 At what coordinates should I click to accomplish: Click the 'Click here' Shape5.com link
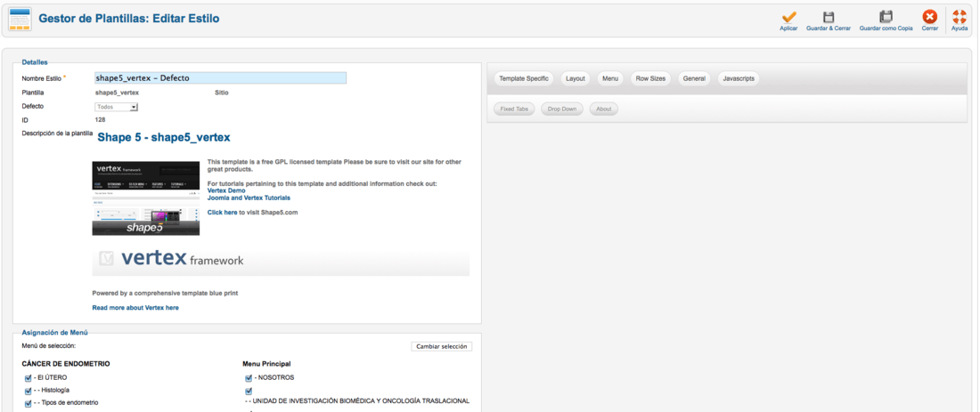tap(222, 213)
